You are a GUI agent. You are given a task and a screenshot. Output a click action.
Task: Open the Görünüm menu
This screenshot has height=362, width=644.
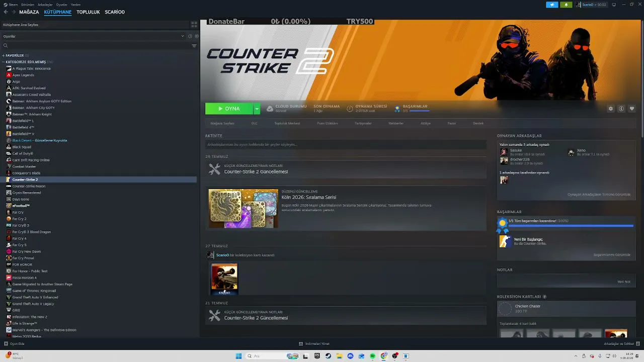(x=28, y=5)
